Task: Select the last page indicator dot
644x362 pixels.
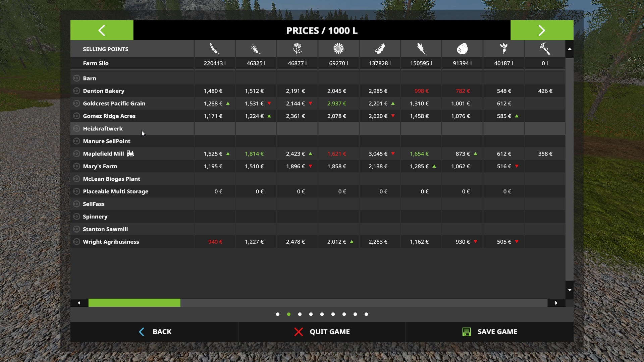Action: 366,314
